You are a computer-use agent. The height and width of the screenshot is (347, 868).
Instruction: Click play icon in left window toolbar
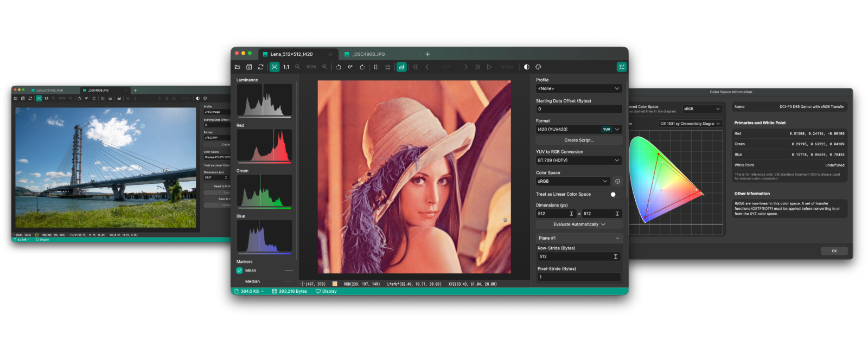click(174, 99)
